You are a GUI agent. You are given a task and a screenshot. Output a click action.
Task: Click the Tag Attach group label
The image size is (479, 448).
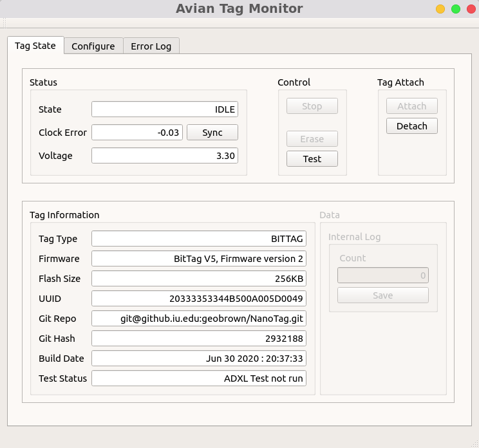(400, 82)
